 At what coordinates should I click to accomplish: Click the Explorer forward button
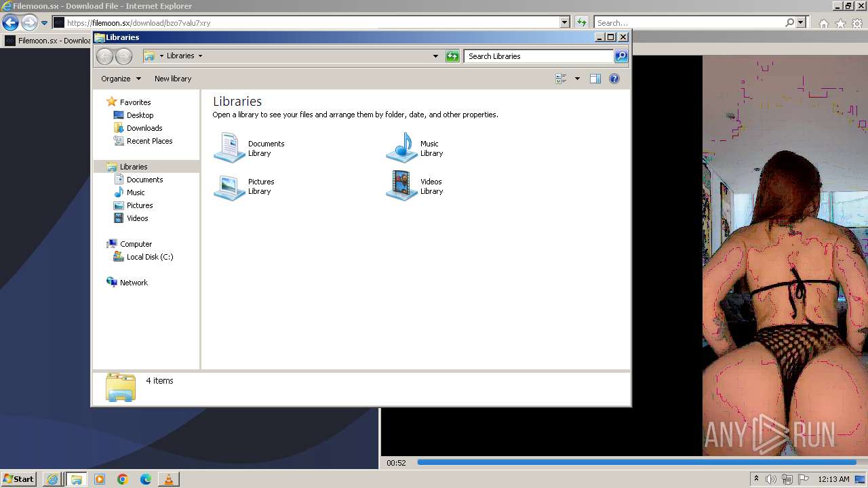pos(123,56)
